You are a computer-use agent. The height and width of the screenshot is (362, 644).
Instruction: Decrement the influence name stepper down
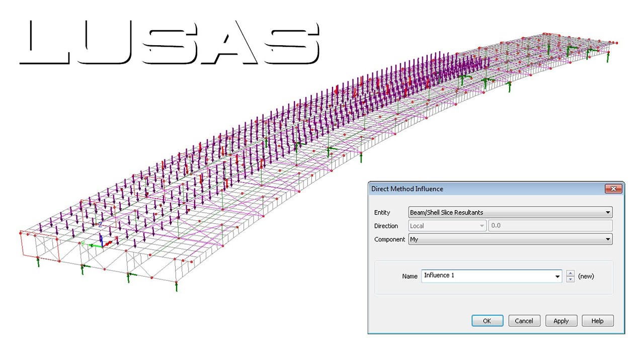coord(570,279)
